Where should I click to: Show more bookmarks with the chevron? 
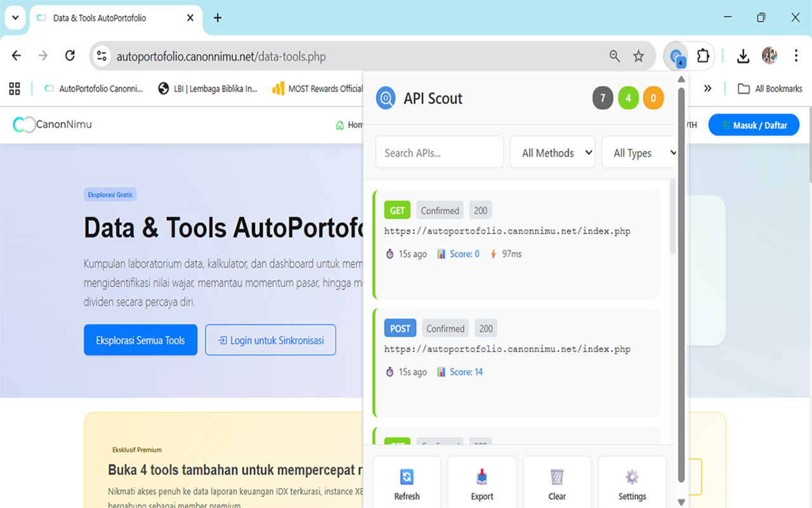pyautogui.click(x=708, y=89)
